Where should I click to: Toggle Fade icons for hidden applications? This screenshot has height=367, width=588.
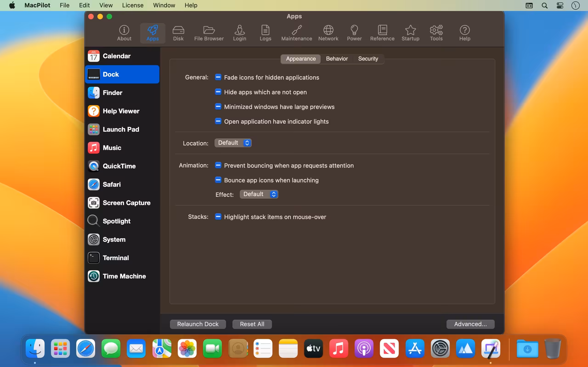tap(218, 77)
